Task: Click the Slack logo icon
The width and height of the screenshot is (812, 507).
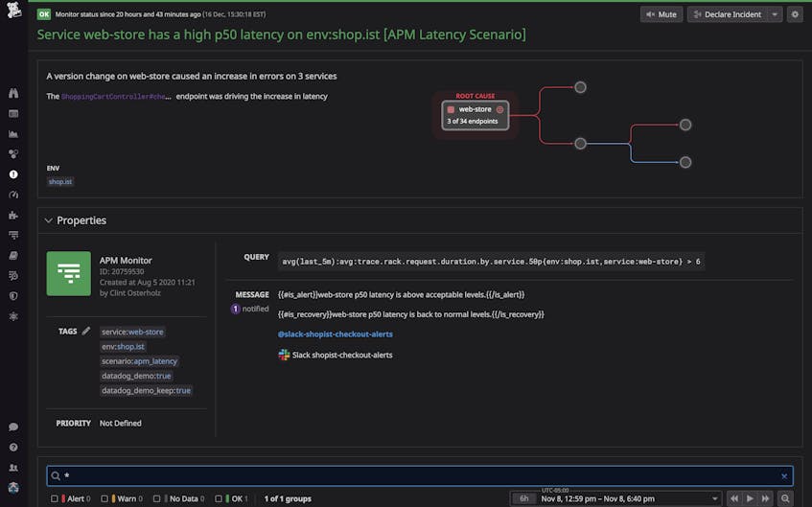Action: click(x=284, y=355)
